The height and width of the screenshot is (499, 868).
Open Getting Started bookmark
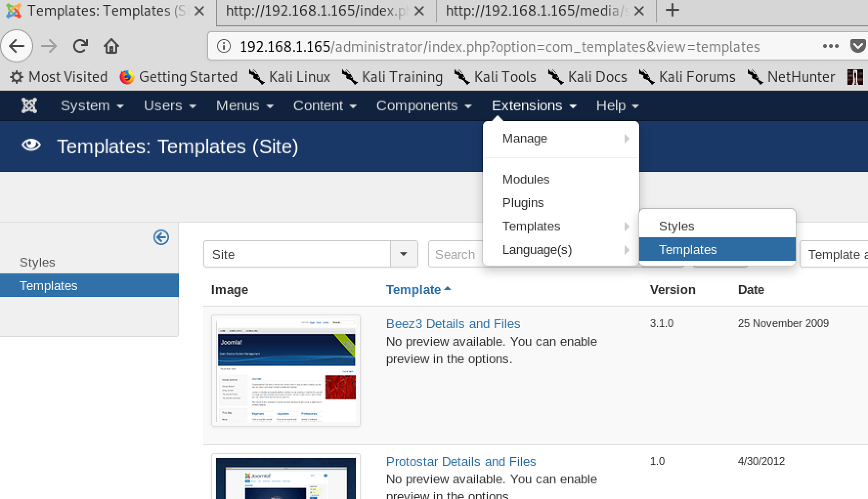pyautogui.click(x=178, y=77)
